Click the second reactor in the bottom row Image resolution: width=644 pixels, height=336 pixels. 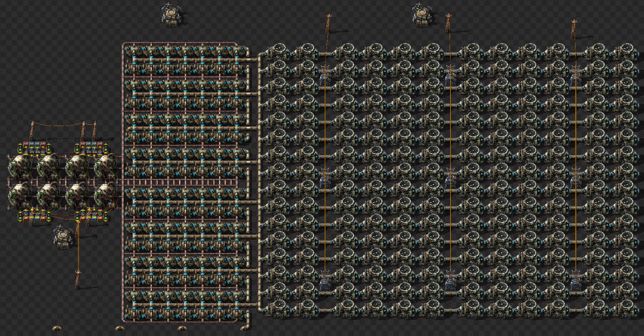point(48,194)
